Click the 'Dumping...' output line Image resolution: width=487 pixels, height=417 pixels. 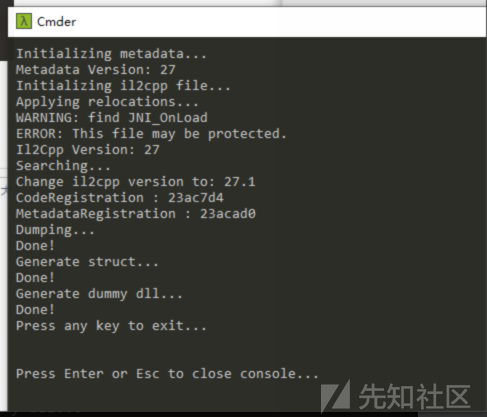[x=55, y=230]
